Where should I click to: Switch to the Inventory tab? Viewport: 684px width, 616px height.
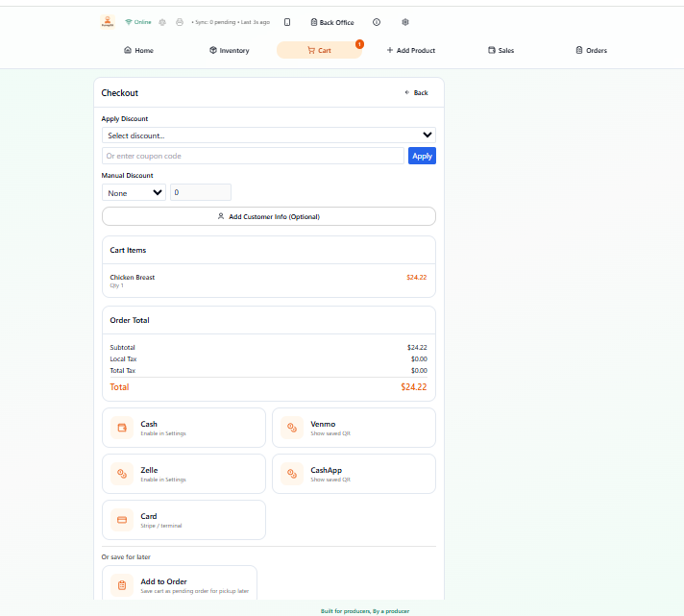tap(230, 50)
